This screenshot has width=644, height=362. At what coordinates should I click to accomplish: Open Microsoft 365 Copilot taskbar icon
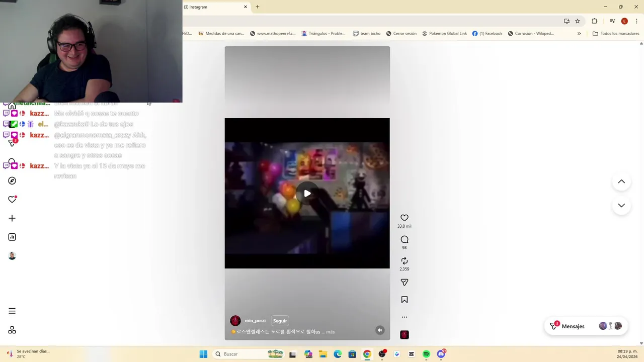[x=308, y=354]
